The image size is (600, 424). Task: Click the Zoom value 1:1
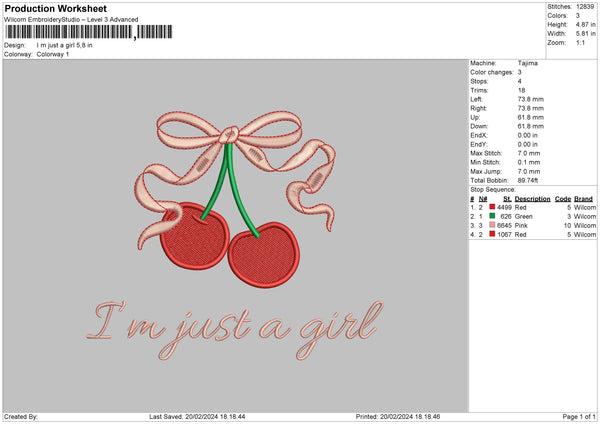(580, 43)
